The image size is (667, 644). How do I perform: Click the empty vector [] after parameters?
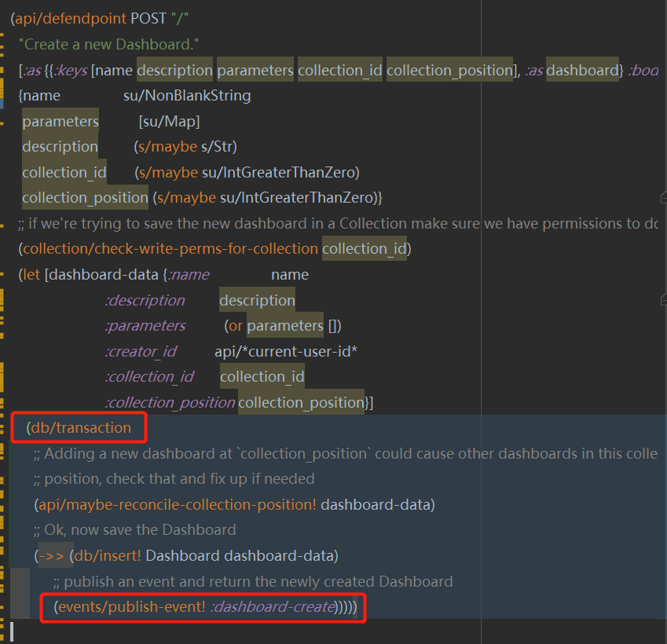[x=333, y=326]
